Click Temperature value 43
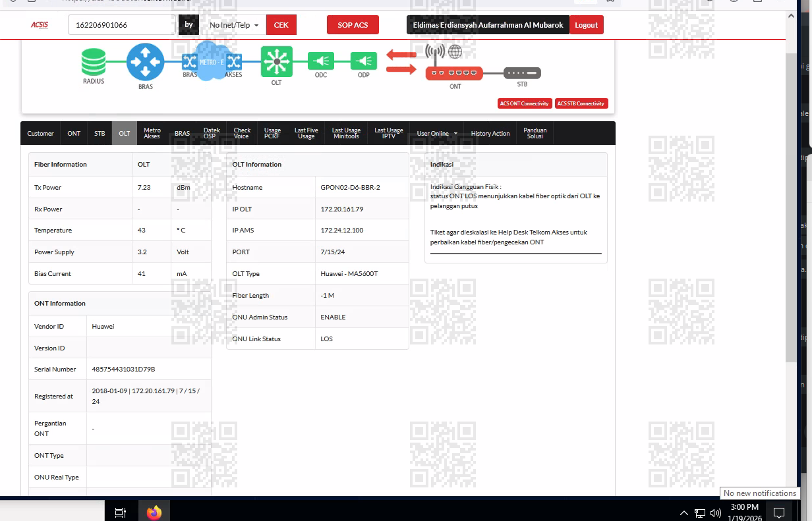The image size is (812, 521). pyautogui.click(x=141, y=231)
